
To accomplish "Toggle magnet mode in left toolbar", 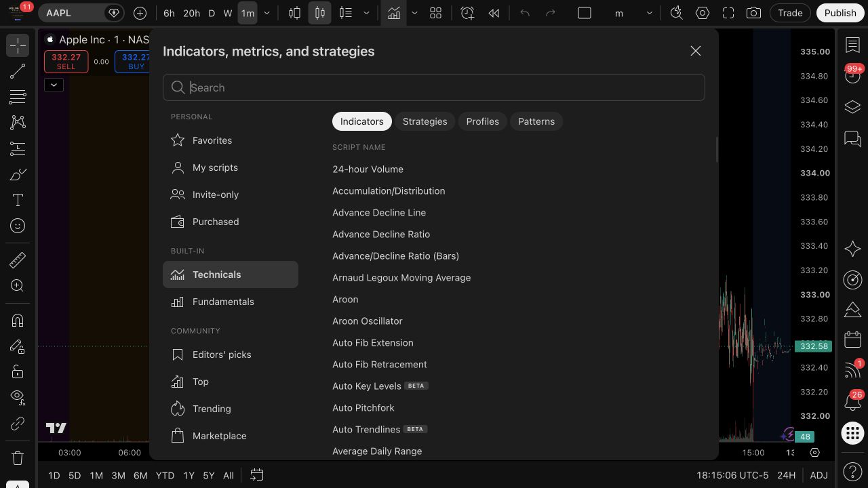I will click(18, 320).
